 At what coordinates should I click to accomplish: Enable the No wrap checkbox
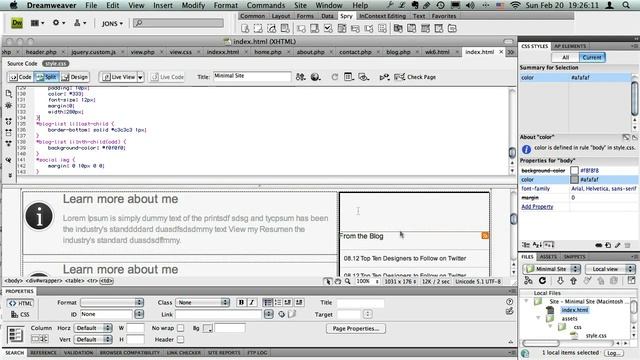pyautogui.click(x=180, y=328)
